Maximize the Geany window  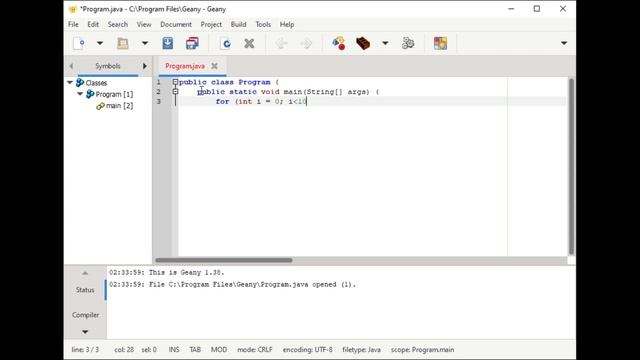coord(537,9)
